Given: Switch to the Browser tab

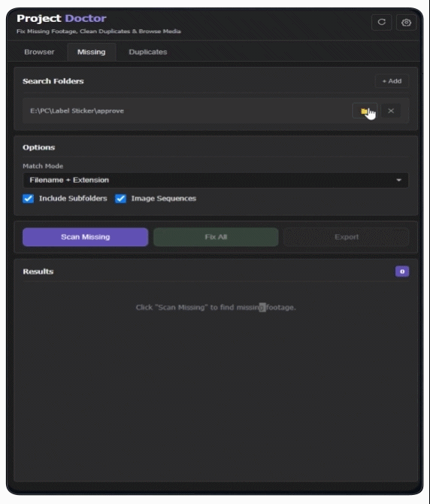Looking at the screenshot, I should coord(39,52).
